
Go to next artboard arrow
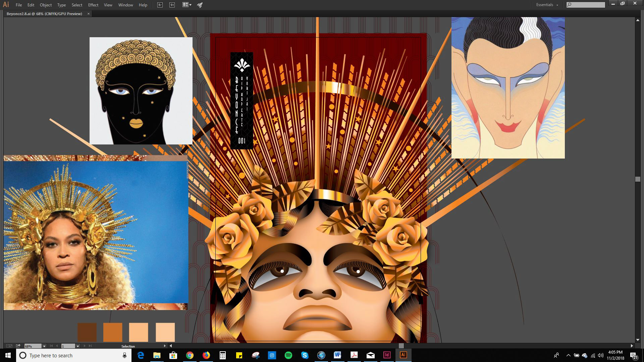[x=85, y=346]
